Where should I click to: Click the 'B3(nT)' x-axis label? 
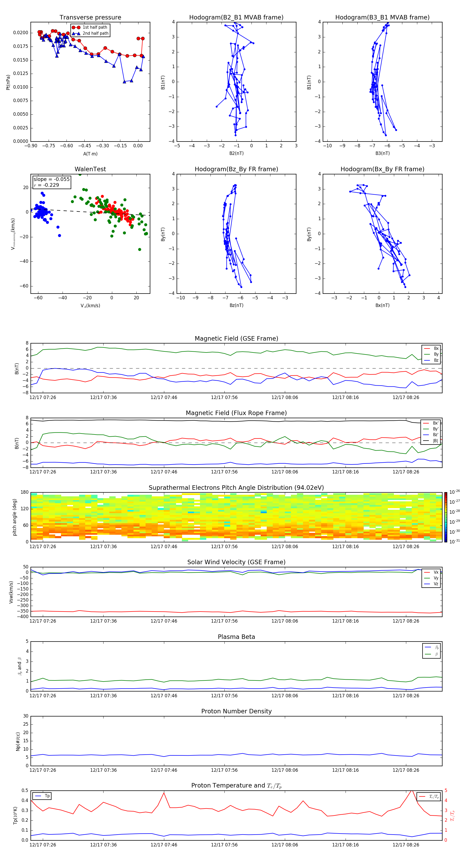[x=382, y=153]
